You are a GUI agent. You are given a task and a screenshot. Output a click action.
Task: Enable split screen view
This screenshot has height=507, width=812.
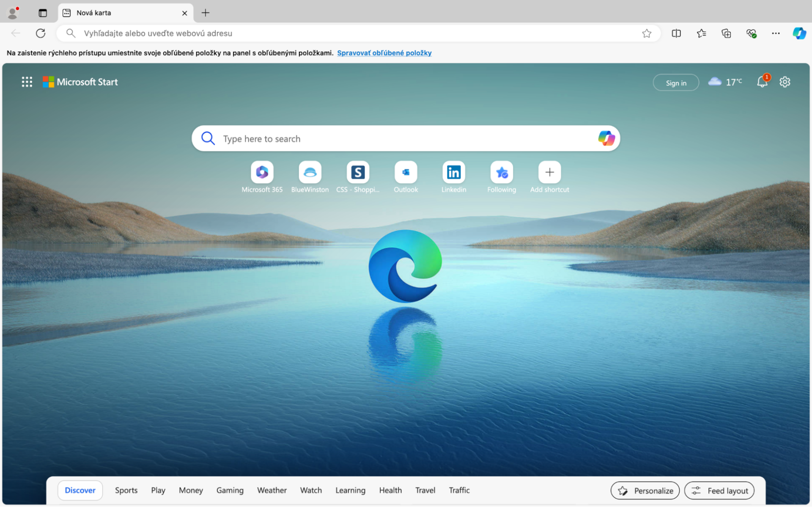[x=676, y=33]
